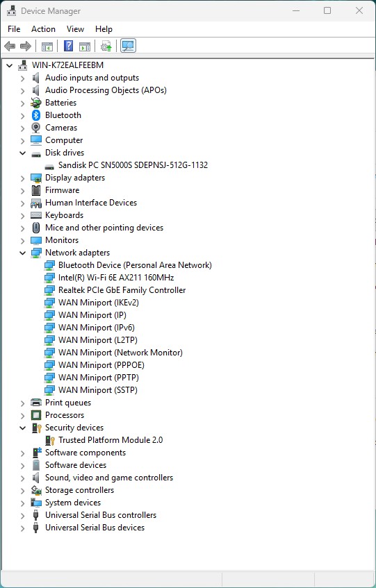
Task: Click the Show/Hide action pane toolbar icon
Action: [85, 46]
